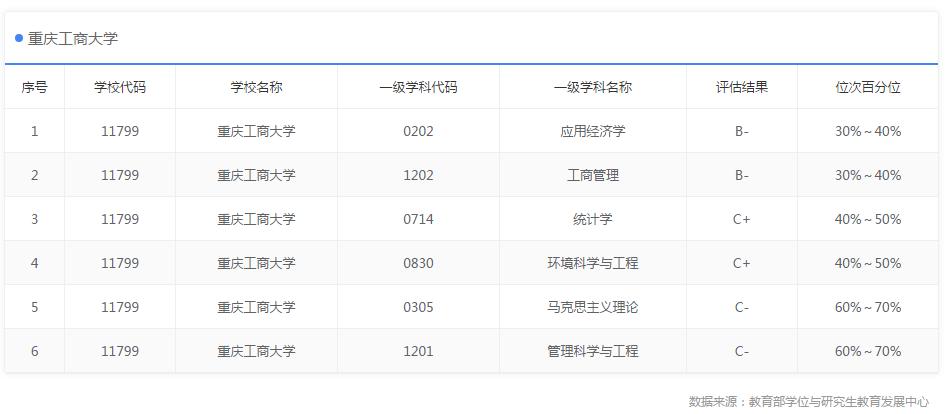Viewport: 948px width, 414px height.
Task: Select the 学校名称 column header
Action: (x=256, y=87)
